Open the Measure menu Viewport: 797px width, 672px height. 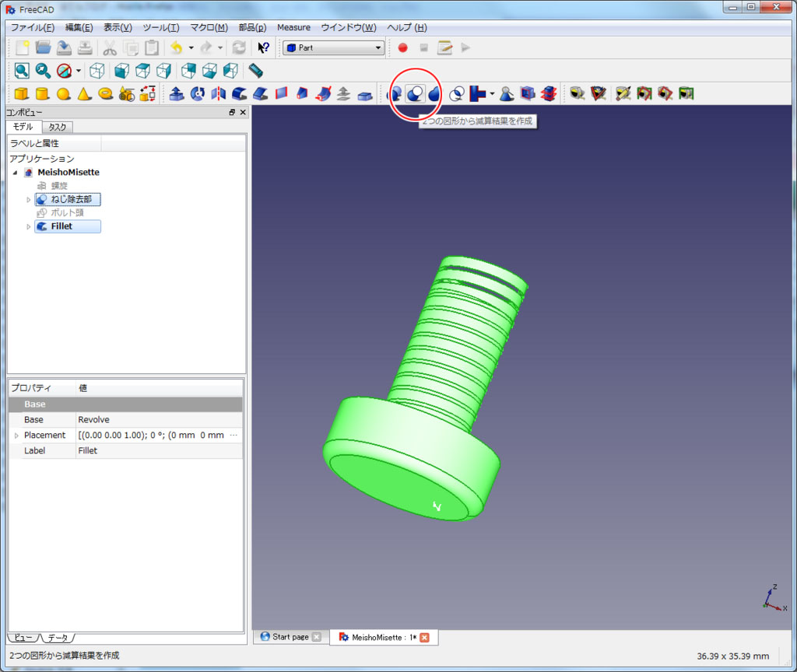click(x=293, y=27)
